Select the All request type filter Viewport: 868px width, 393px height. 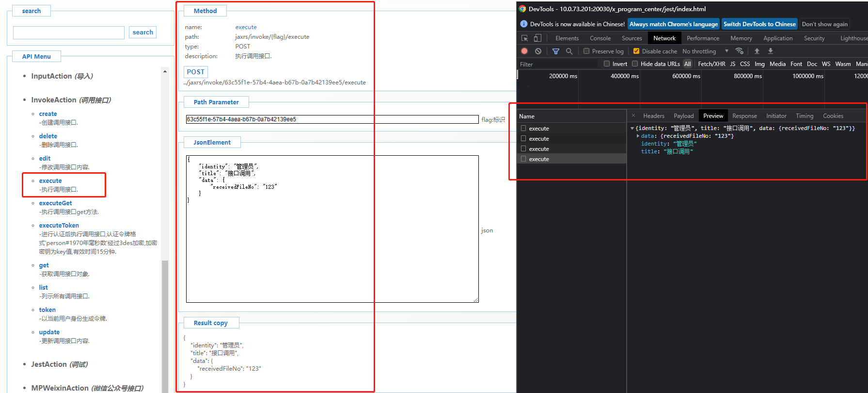click(x=687, y=64)
